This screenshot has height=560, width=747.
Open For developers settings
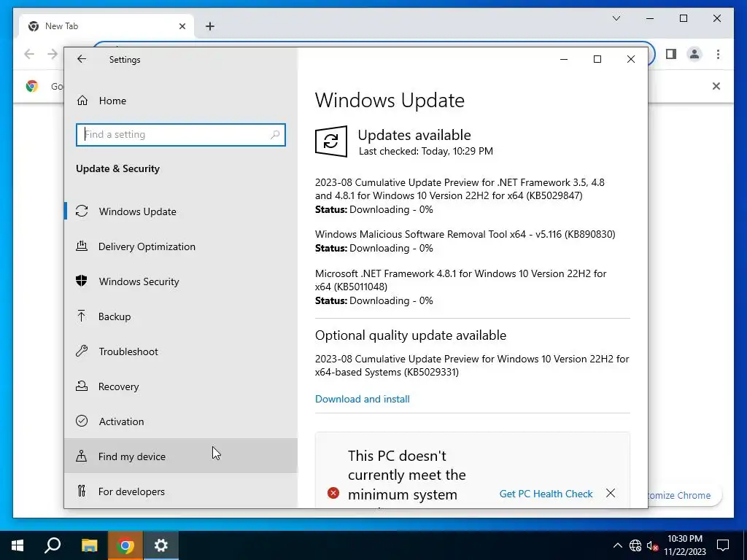click(x=181, y=491)
